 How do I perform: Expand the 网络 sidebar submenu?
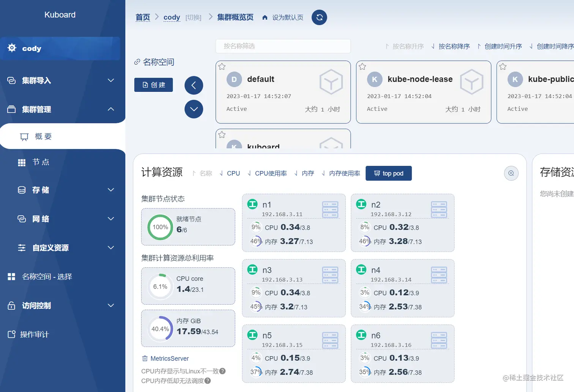pos(63,219)
